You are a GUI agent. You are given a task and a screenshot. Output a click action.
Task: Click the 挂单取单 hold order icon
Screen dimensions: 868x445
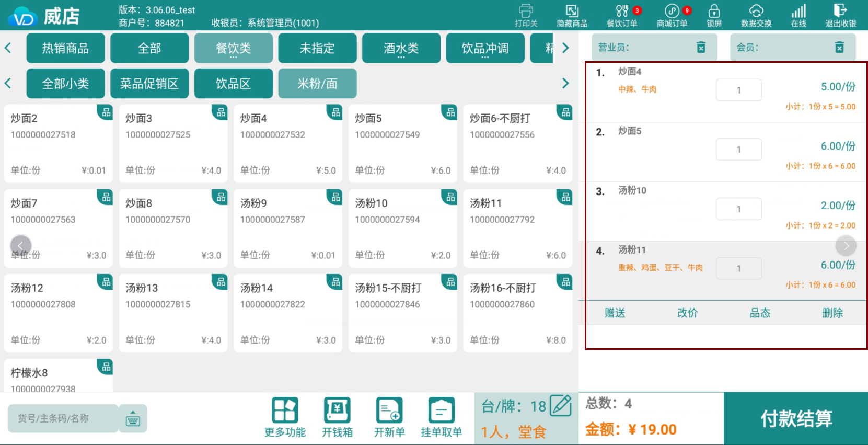click(442, 417)
